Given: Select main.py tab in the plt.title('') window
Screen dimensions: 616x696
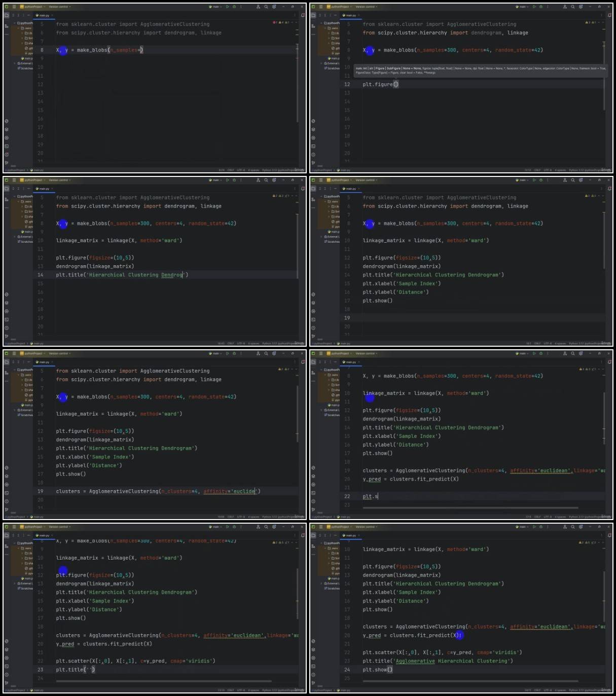Looking at the screenshot, I should (44, 535).
